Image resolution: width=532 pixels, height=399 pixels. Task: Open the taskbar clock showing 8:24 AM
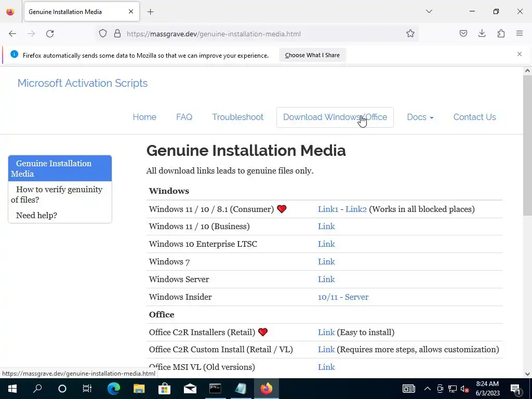click(x=487, y=389)
